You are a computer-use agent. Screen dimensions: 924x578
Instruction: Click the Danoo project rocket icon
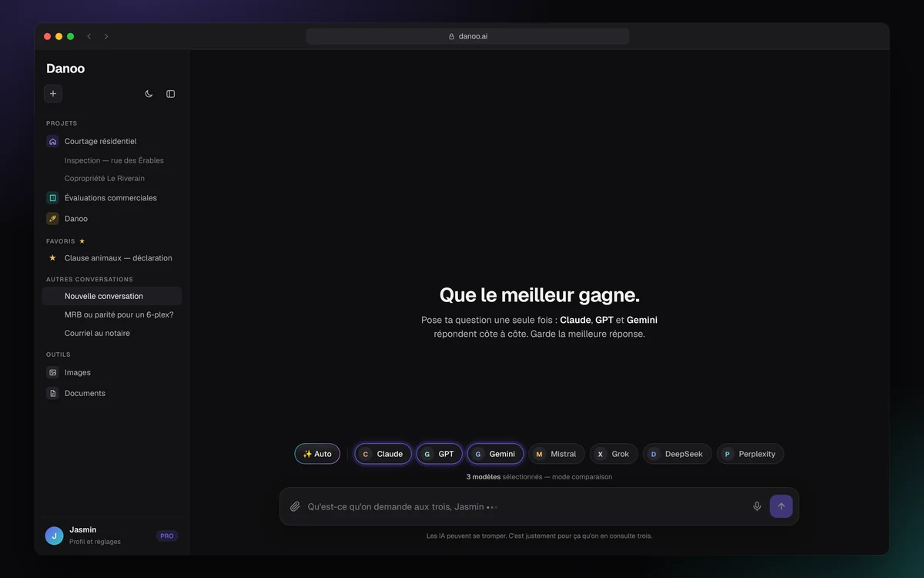coord(52,219)
